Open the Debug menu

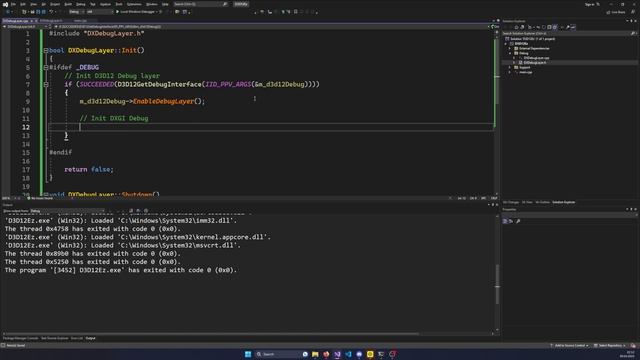tap(80, 4)
